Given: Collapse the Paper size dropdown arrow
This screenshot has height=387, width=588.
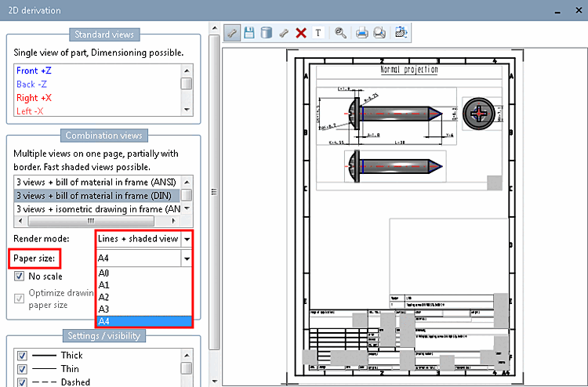Looking at the screenshot, I should [186, 258].
